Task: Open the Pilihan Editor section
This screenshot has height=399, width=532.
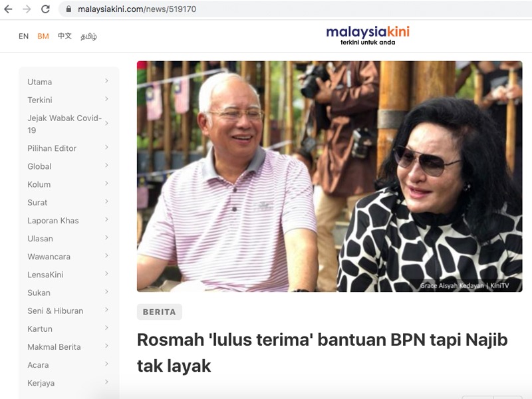Action: [52, 148]
